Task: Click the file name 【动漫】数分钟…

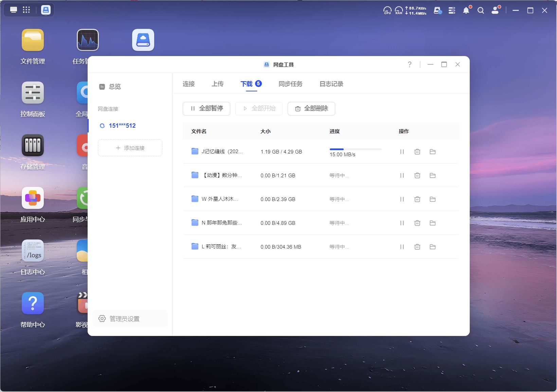Action: (x=222, y=175)
